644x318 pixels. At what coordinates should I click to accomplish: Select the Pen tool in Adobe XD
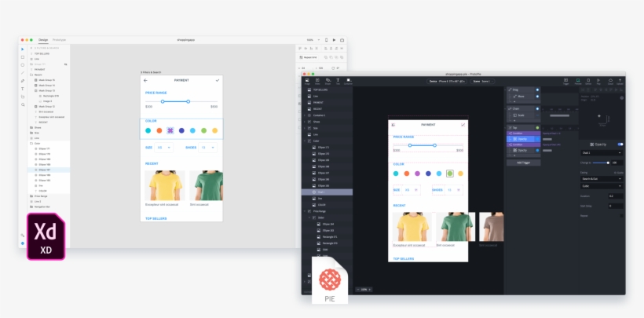coord(23,81)
